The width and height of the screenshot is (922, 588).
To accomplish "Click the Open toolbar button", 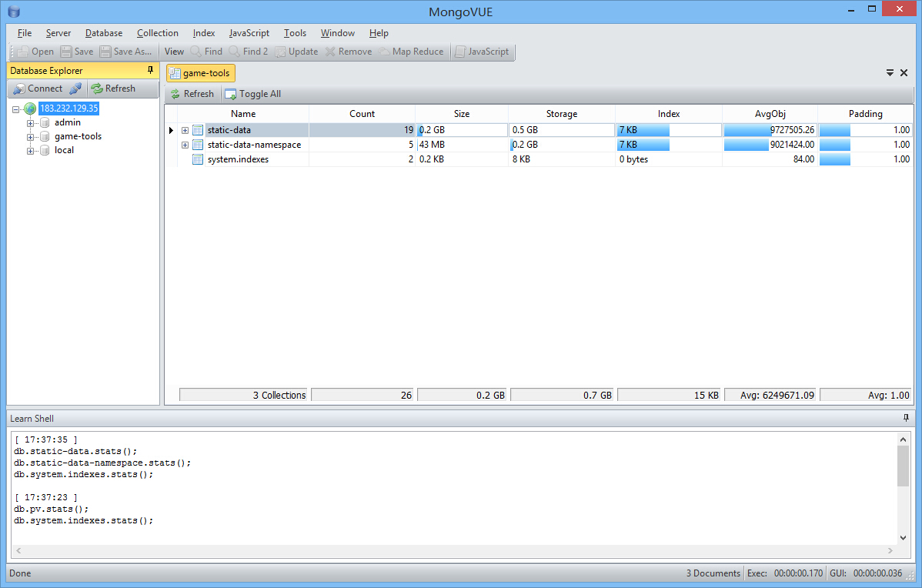I will [35, 52].
